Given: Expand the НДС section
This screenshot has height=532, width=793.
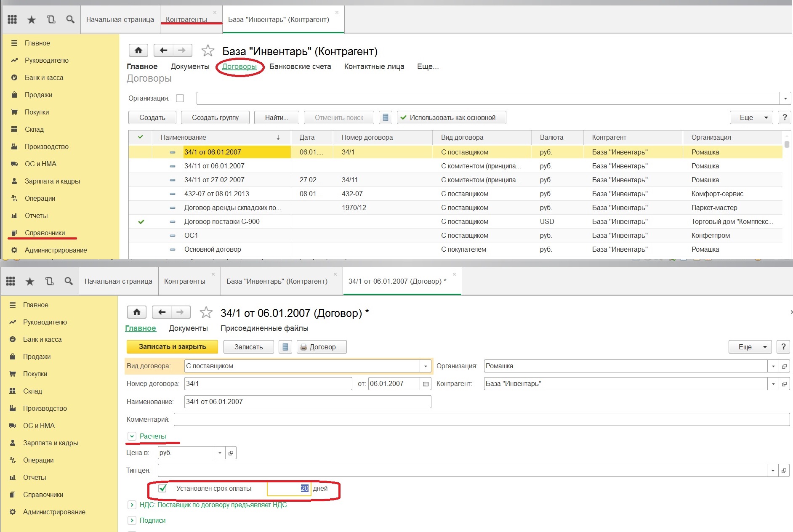Looking at the screenshot, I should (x=132, y=505).
